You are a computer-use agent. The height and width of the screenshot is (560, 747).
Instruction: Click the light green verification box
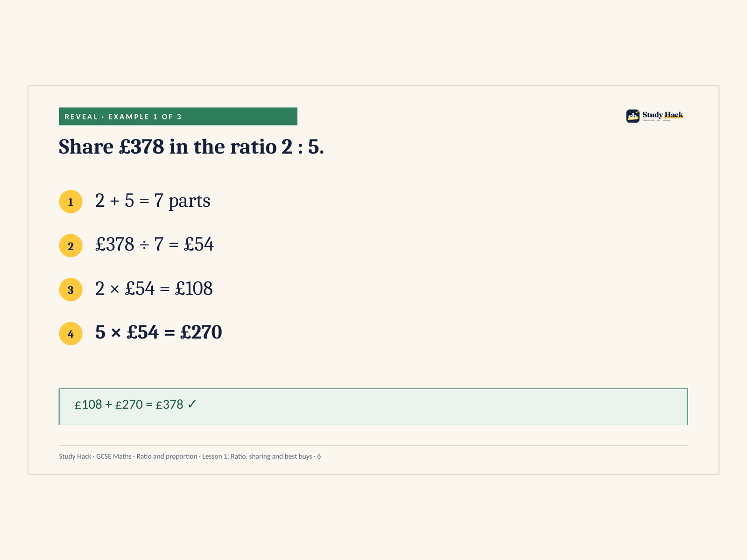coord(373,406)
